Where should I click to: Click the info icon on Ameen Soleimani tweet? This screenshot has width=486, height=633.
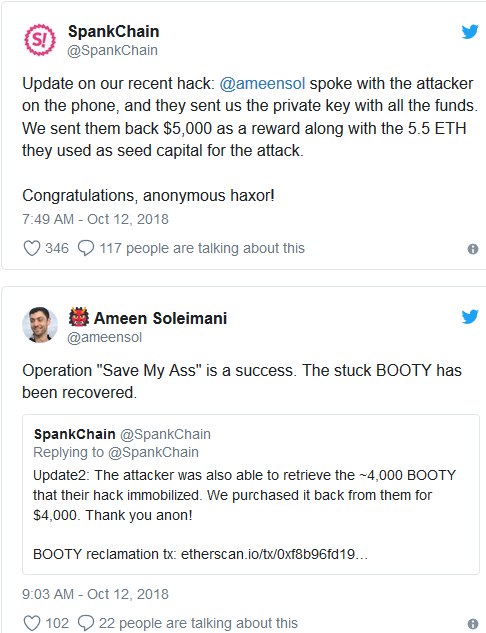click(x=473, y=624)
